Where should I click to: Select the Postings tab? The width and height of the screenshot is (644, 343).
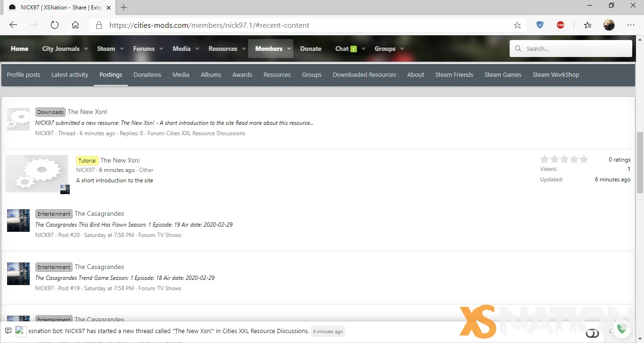coord(111,74)
